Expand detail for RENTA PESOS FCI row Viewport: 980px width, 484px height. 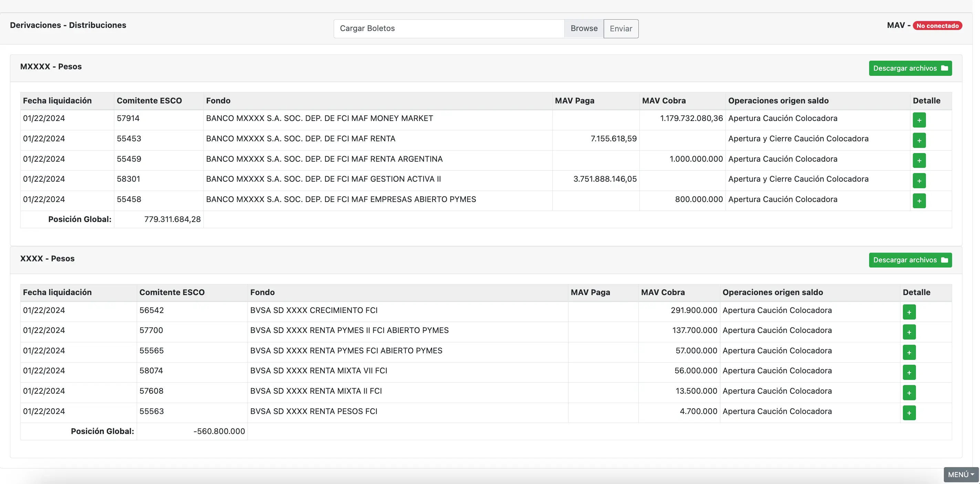pos(909,413)
